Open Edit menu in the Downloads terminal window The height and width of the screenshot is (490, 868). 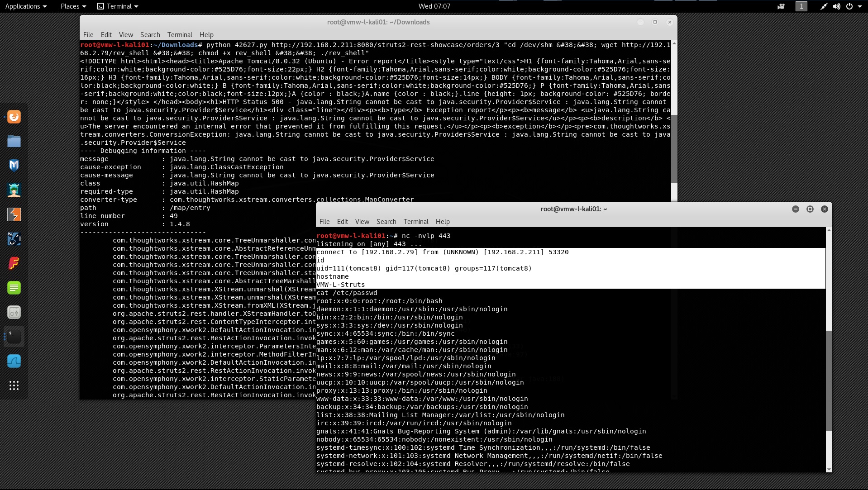(x=106, y=35)
